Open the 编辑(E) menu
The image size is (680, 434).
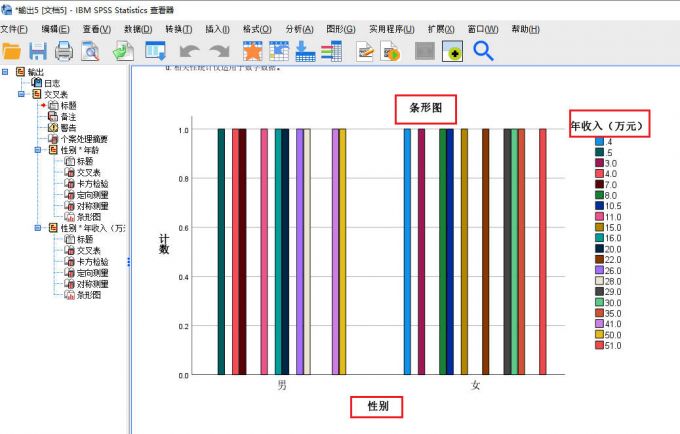[55, 29]
